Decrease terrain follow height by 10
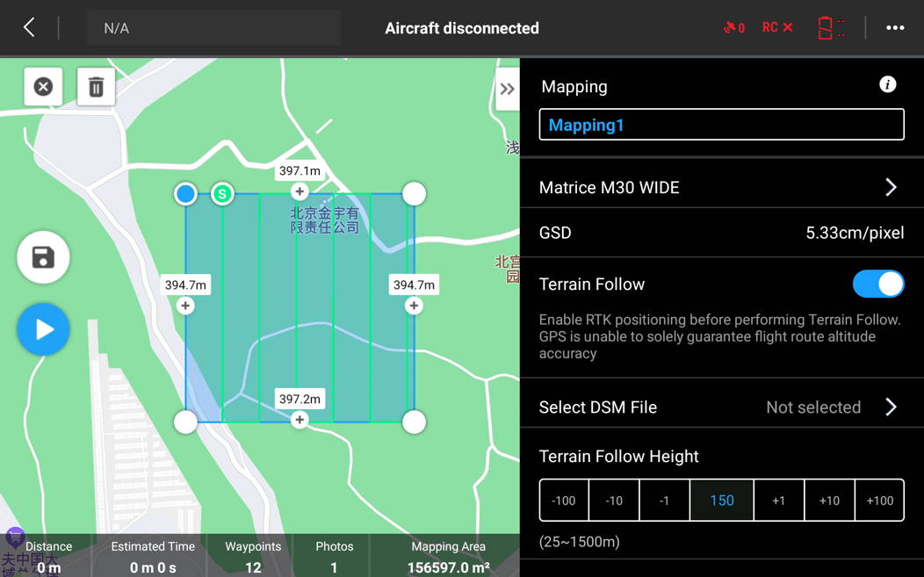Image resolution: width=924 pixels, height=577 pixels. click(x=614, y=501)
